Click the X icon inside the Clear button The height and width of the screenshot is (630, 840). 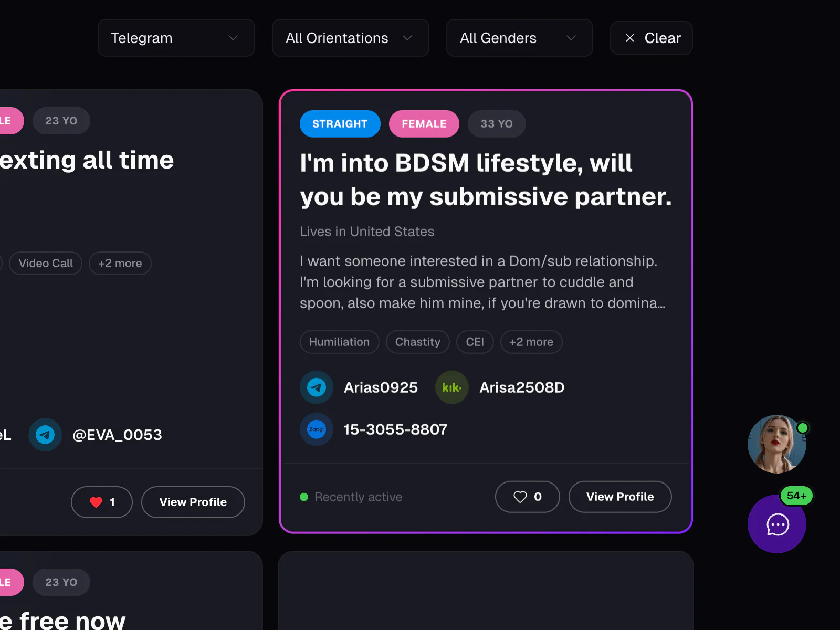pyautogui.click(x=629, y=38)
